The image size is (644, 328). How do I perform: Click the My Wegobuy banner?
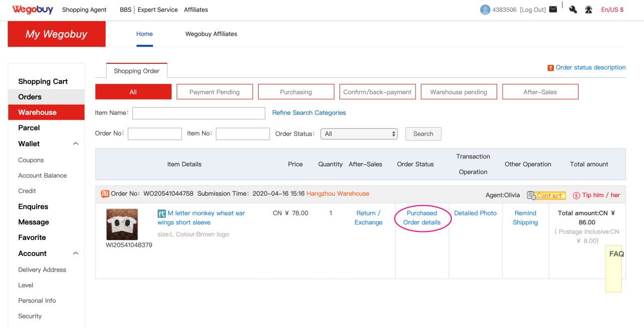tap(56, 34)
